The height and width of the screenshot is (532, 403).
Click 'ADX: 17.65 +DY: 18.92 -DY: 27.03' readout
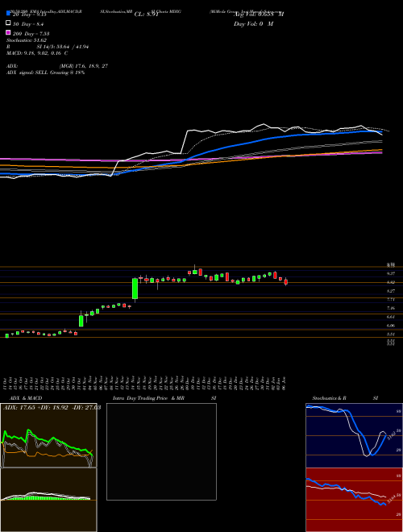coord(52,408)
